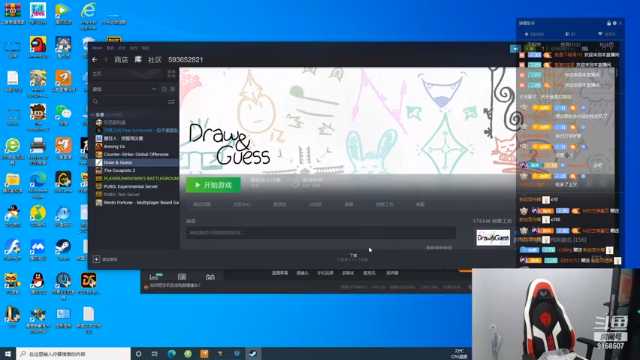Screen dimensions: 640x360
Task: Switch to the 商店 tab
Action: pos(121,60)
